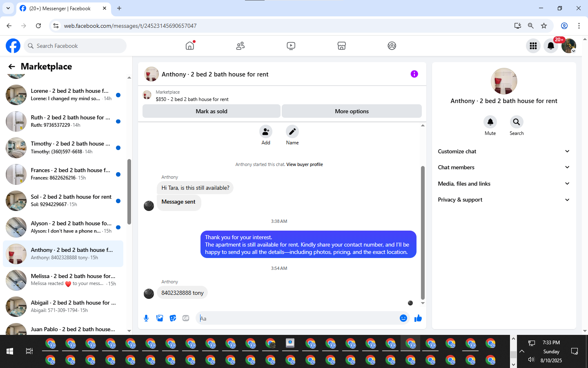The height and width of the screenshot is (368, 588).
Task: Choose a sticker
Action: (173, 318)
